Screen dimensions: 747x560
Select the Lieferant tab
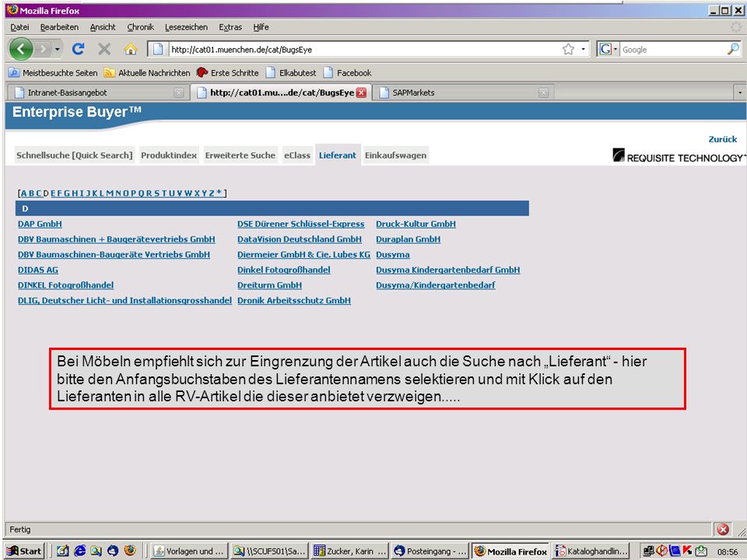coord(338,156)
